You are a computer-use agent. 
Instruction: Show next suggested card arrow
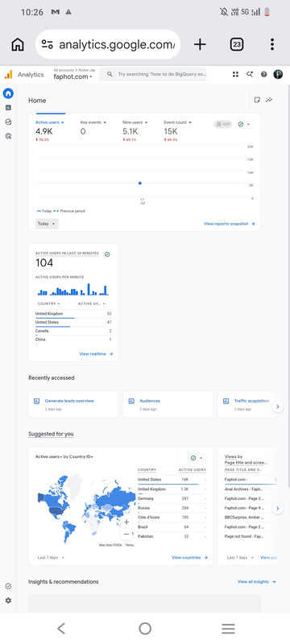click(x=278, y=509)
